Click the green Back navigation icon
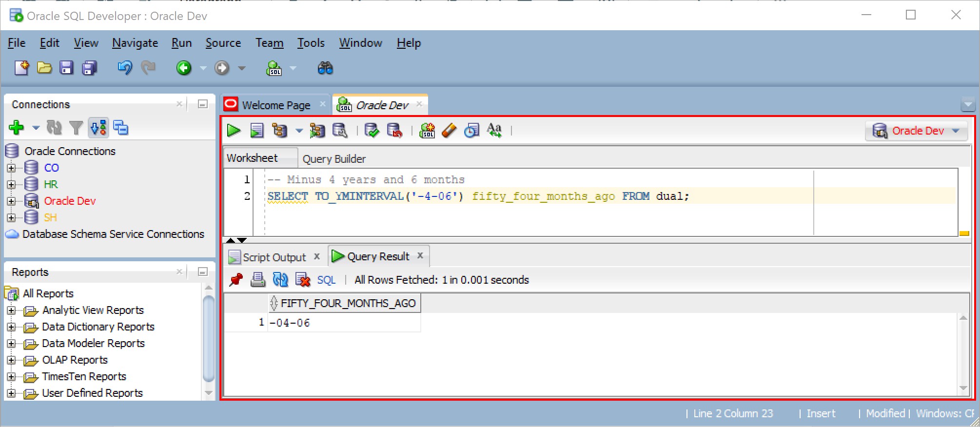Screen dimensions: 980x427 coord(184,68)
